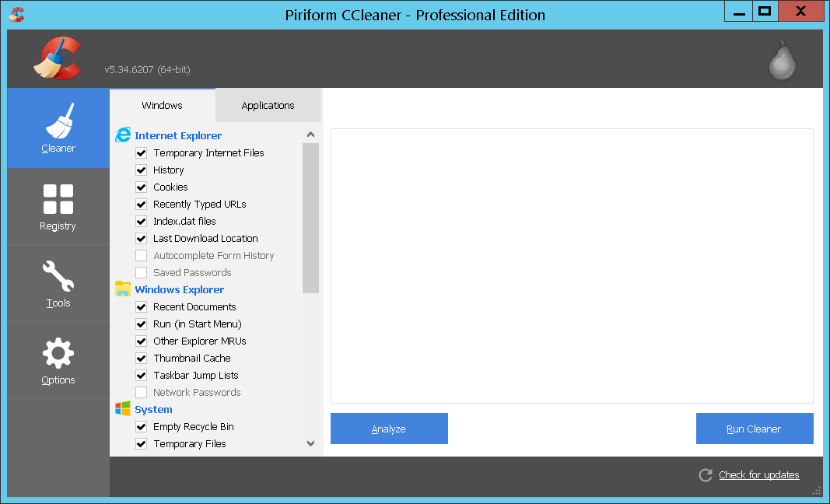Open the Cleaner section broom icon
The height and width of the screenshot is (504, 830).
click(x=59, y=121)
